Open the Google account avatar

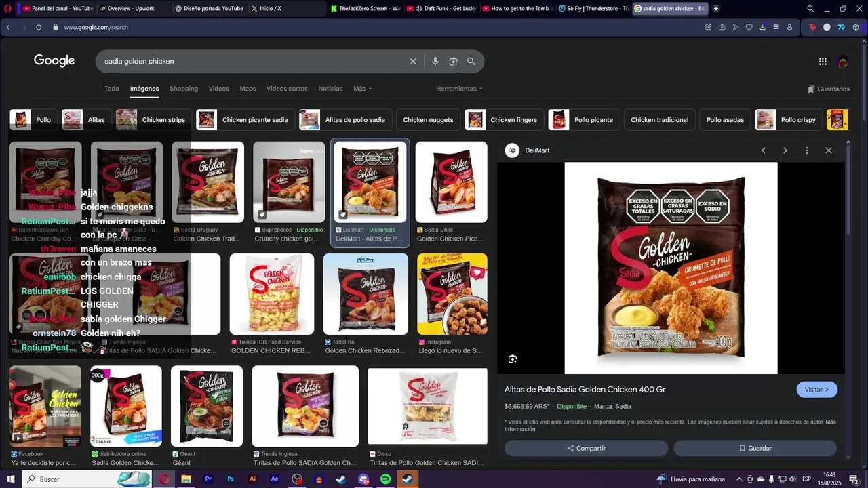pos(843,61)
